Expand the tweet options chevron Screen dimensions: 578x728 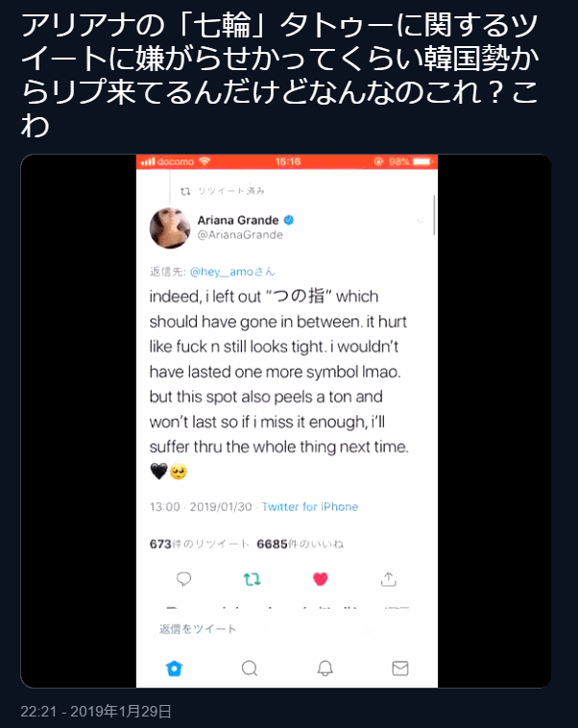[x=421, y=221]
